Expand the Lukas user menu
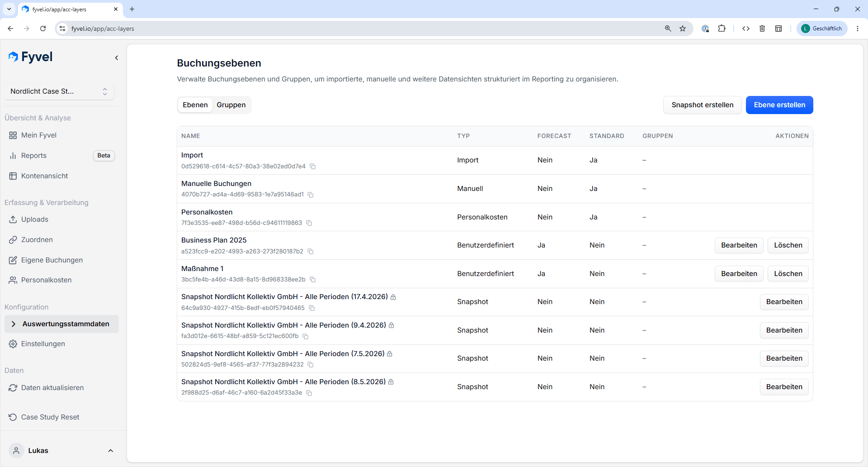Image resolution: width=868 pixels, height=467 pixels. 61,451
